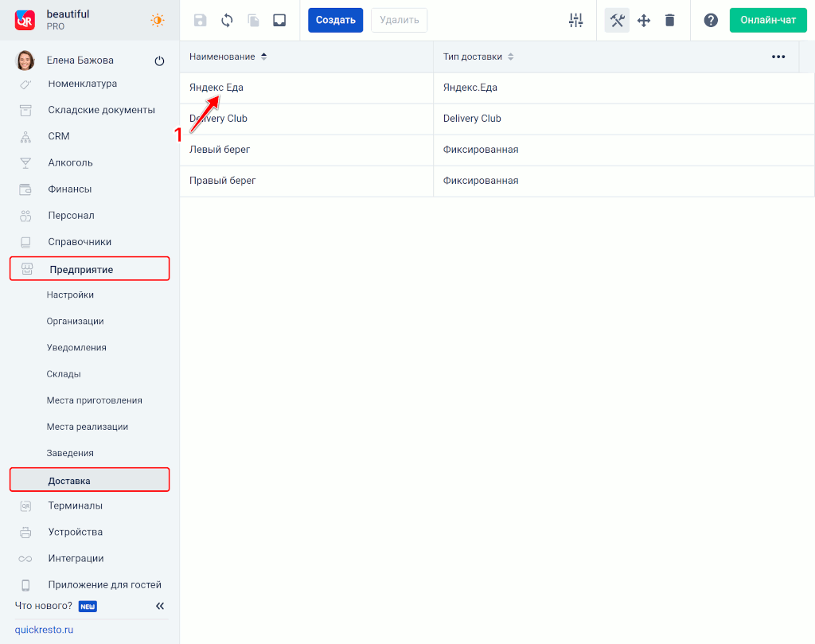Image resolution: width=815 pixels, height=644 pixels.
Task: Open Складские документы menu section
Action: (101, 110)
